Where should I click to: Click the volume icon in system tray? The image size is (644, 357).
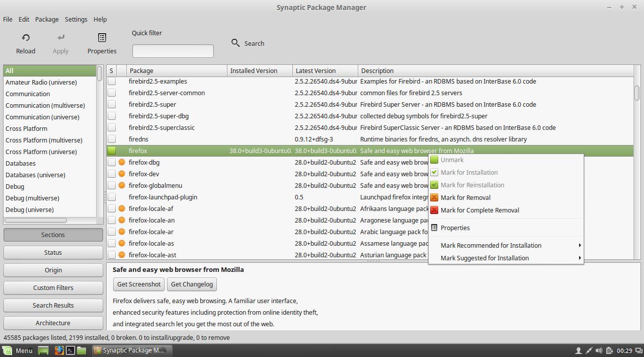point(599,350)
